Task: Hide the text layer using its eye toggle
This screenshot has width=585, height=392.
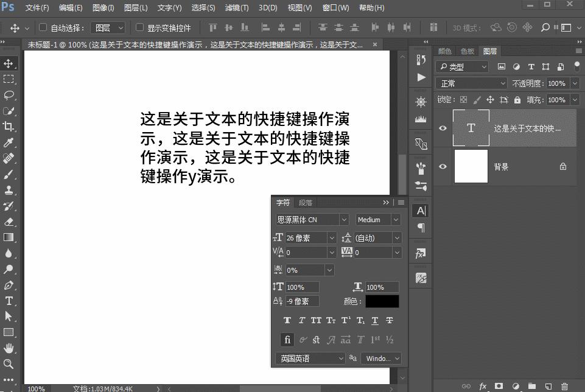Action: point(443,128)
